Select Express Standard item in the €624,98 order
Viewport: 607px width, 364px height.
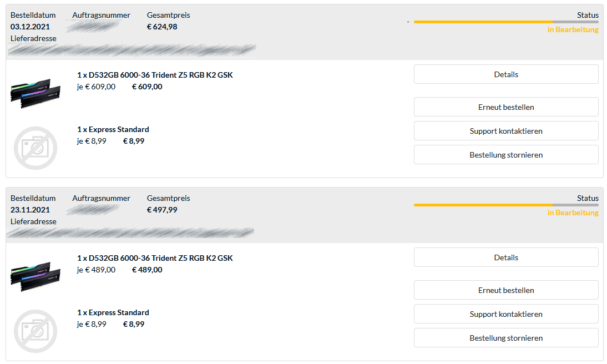(113, 129)
